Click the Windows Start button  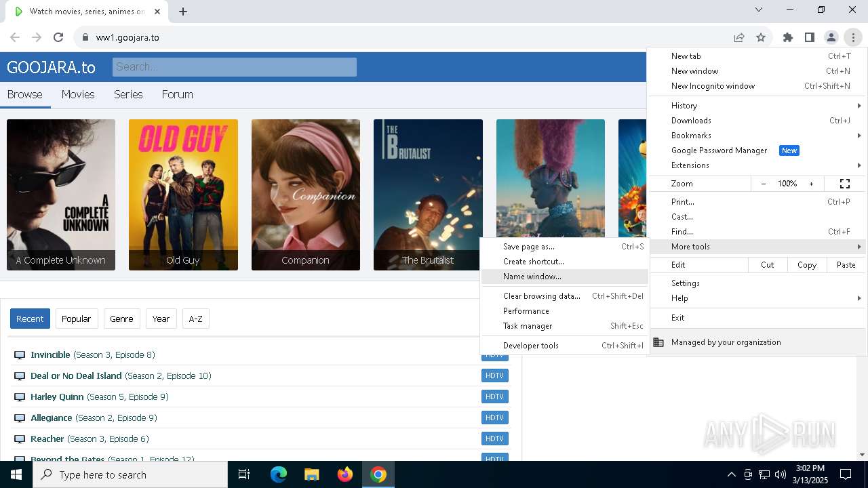[16, 474]
